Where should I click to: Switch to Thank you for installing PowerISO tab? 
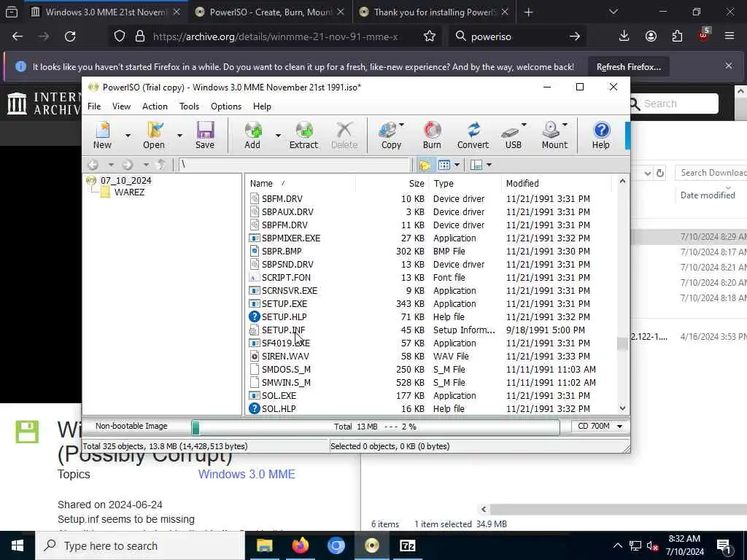434,12
